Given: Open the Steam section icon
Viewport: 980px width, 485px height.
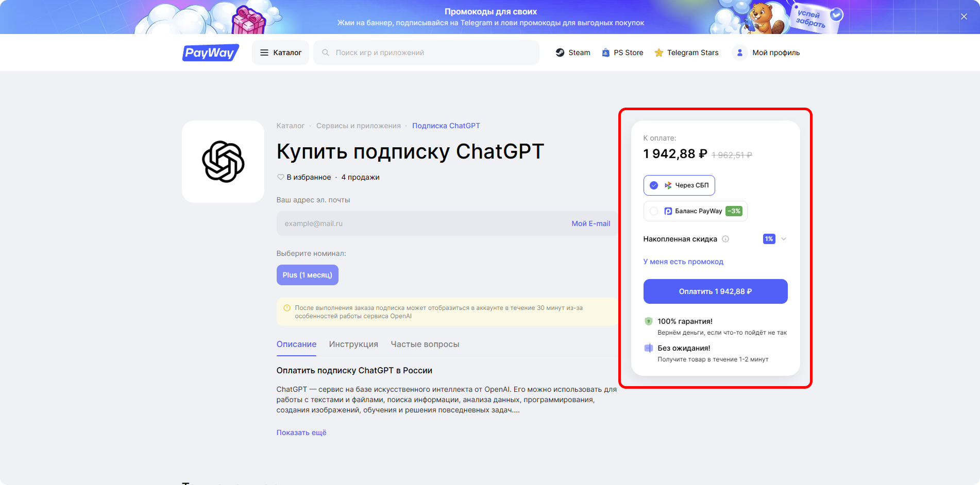Looking at the screenshot, I should click(560, 53).
